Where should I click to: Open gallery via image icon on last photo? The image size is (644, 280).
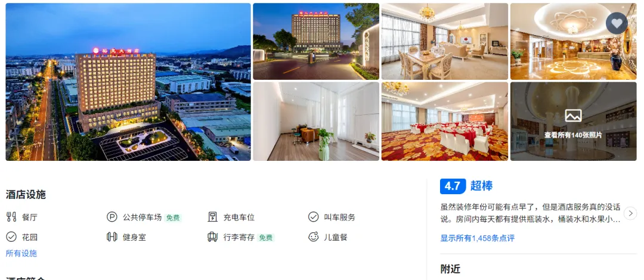click(x=573, y=116)
